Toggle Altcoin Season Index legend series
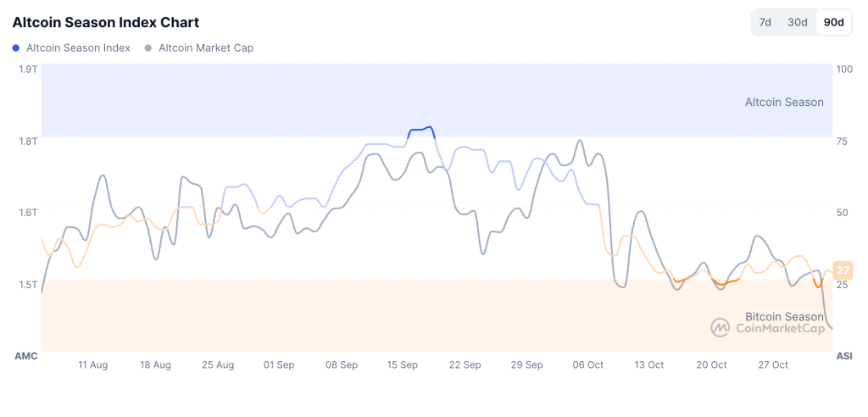This screenshot has height=417, width=868. tap(78, 47)
